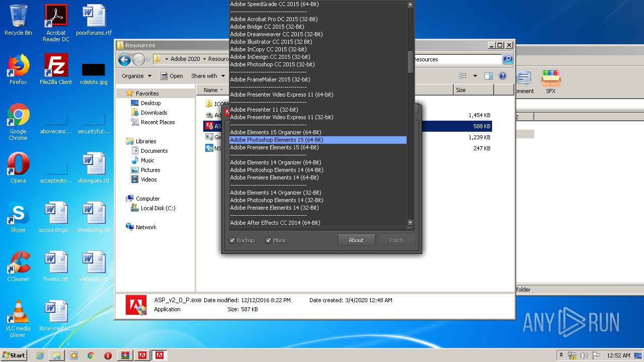The image size is (644, 362).
Task: Select Favorites in navigation pane
Action: (x=147, y=94)
